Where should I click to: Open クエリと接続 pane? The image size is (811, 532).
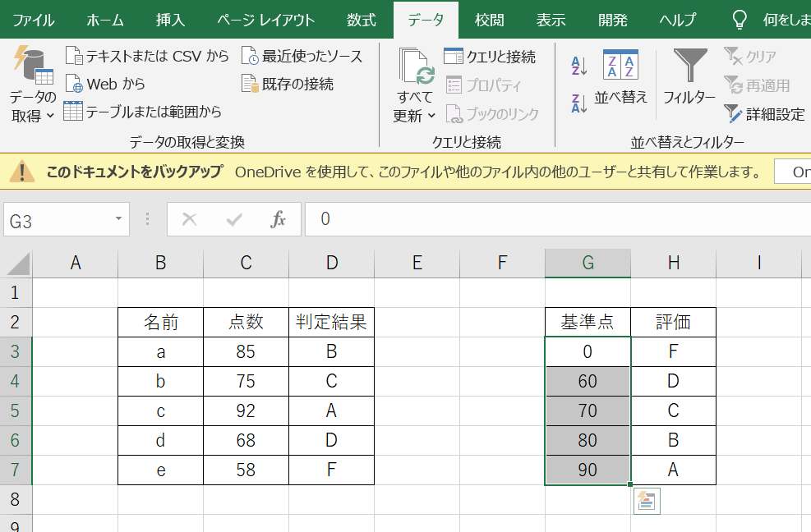click(490, 57)
